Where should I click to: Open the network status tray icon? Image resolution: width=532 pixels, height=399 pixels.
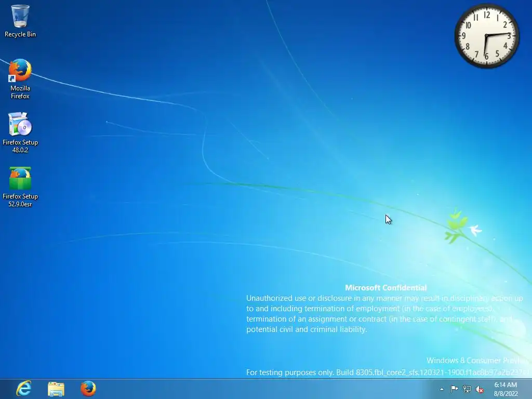tap(467, 389)
